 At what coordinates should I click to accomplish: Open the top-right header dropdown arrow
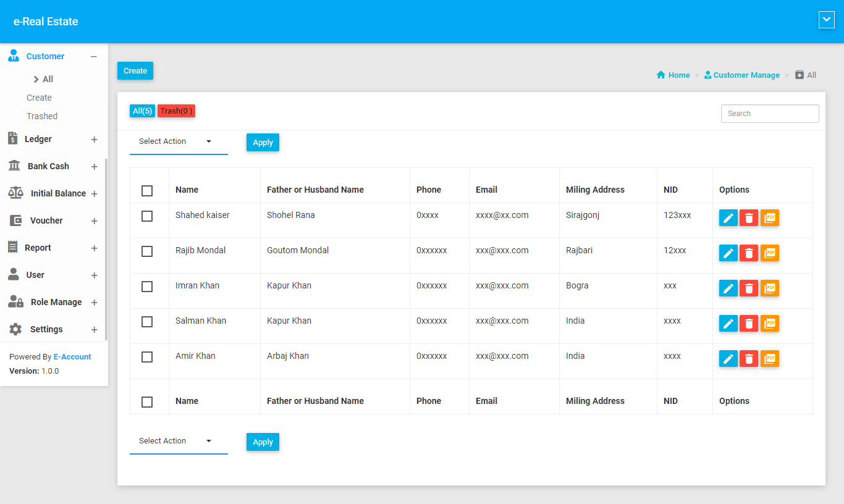[826, 20]
